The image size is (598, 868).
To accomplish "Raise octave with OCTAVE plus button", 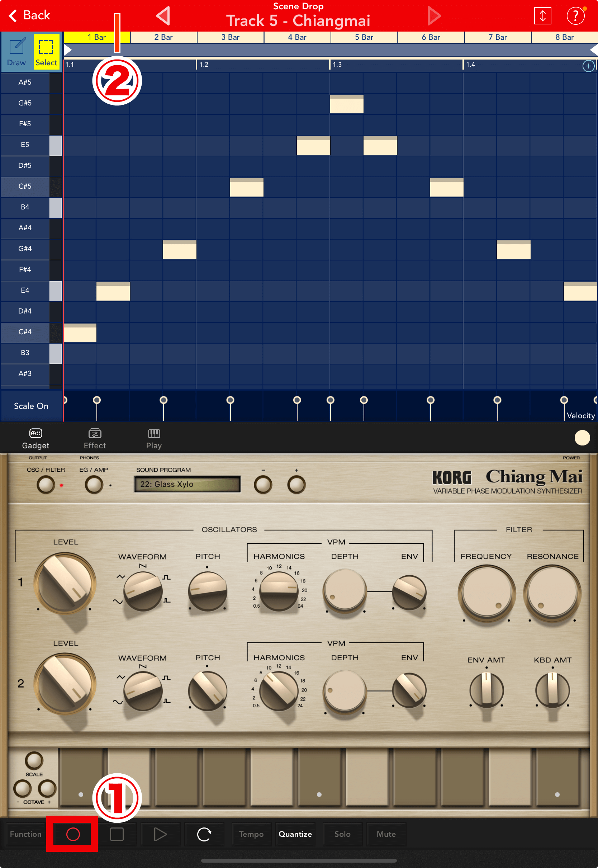I will 47,788.
